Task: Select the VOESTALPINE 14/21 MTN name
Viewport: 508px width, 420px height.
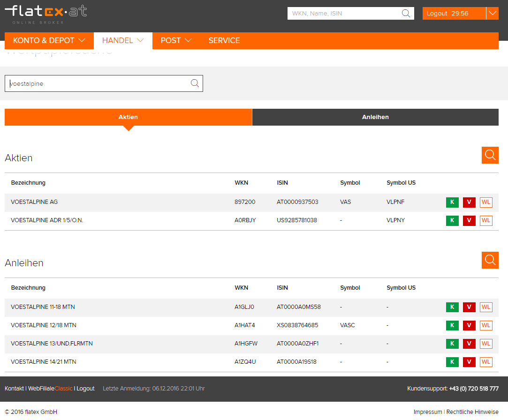Action: (44, 362)
